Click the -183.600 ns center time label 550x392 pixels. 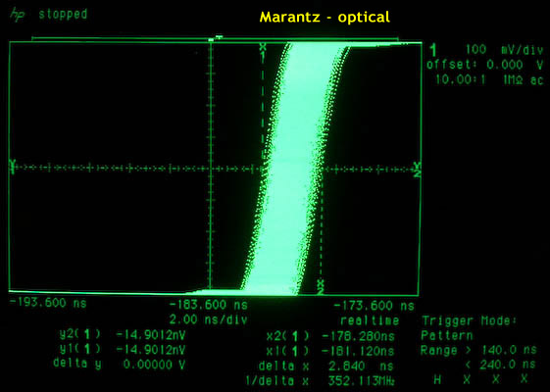(x=209, y=305)
